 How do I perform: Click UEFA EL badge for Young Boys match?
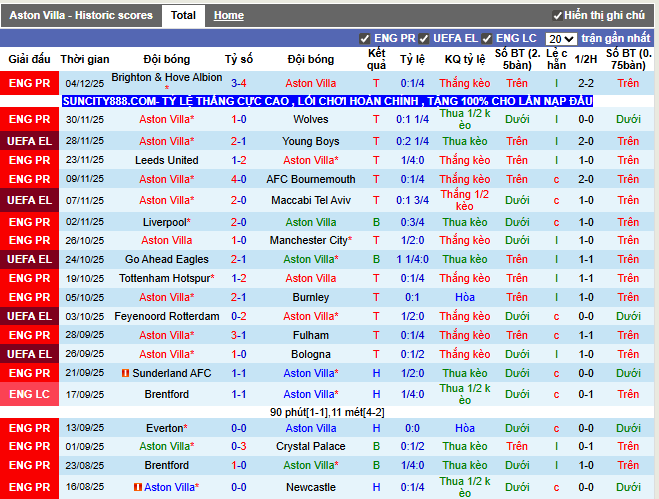(29, 141)
